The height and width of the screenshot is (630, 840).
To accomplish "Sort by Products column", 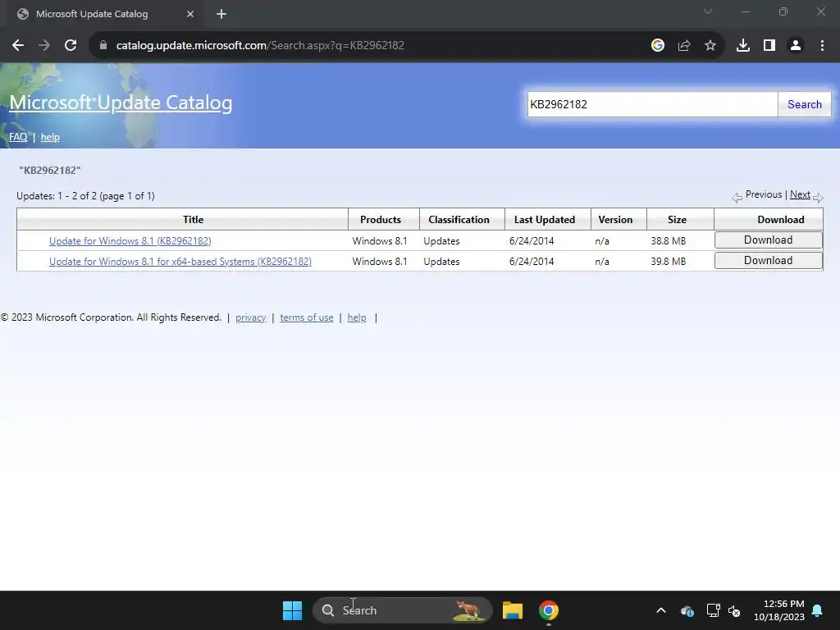I will click(381, 220).
